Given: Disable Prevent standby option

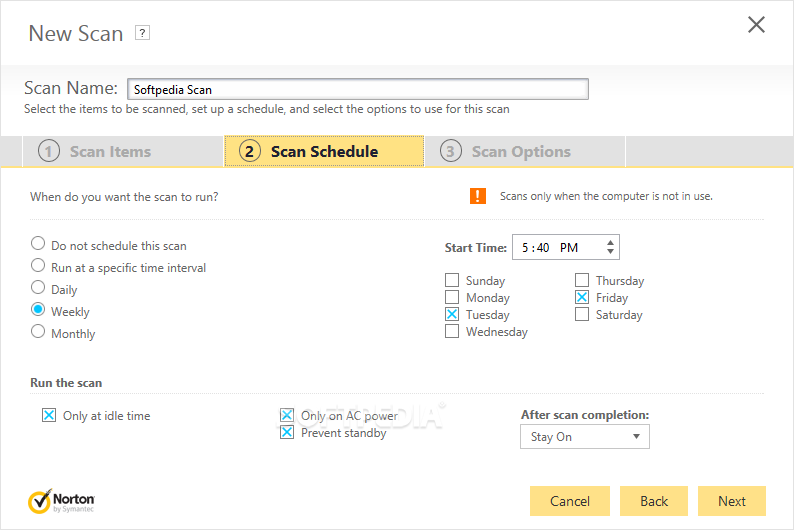Looking at the screenshot, I should click(287, 432).
